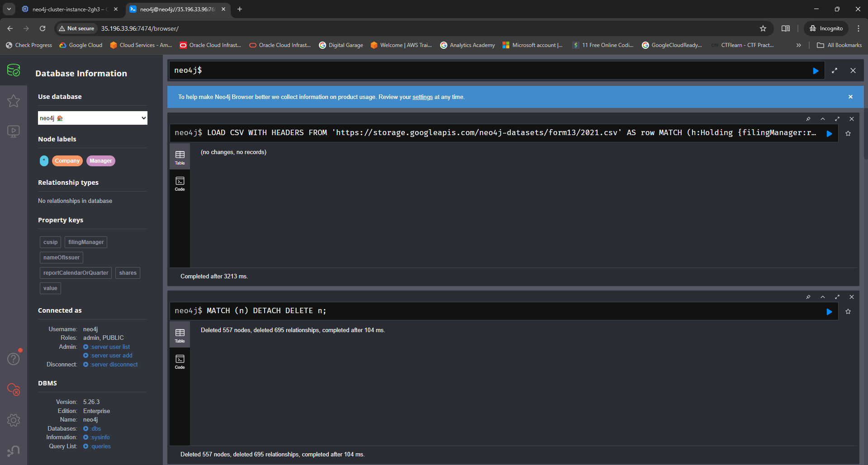This screenshot has width=868, height=465.
Task: Open the Chrome three-dot menu
Action: point(859,28)
